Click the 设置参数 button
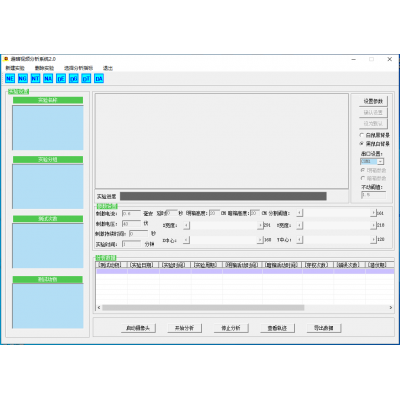400x400 pixels. [373, 101]
